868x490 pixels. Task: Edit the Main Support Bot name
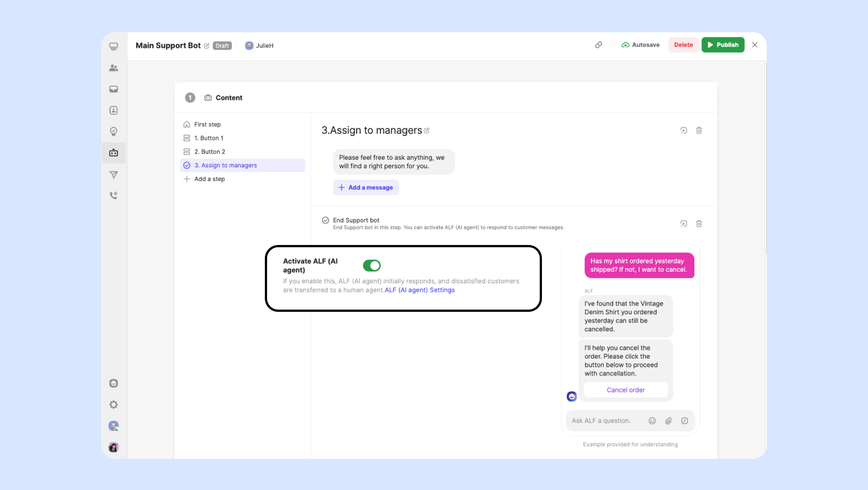(x=207, y=46)
